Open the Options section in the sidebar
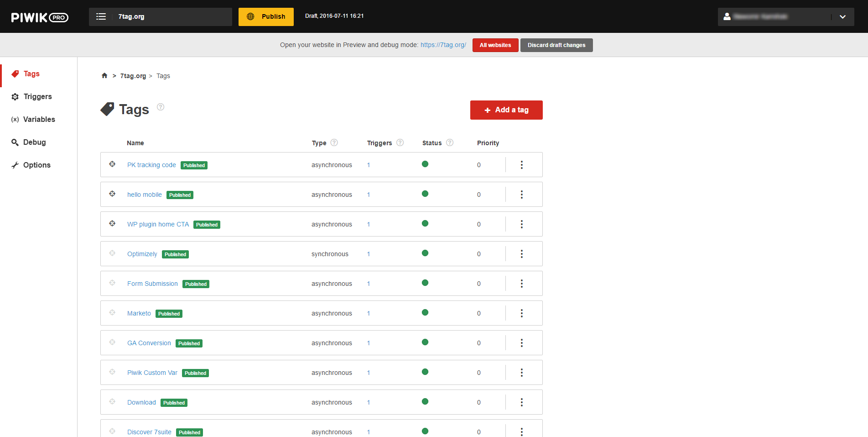Image resolution: width=868 pixels, height=437 pixels. [36, 165]
